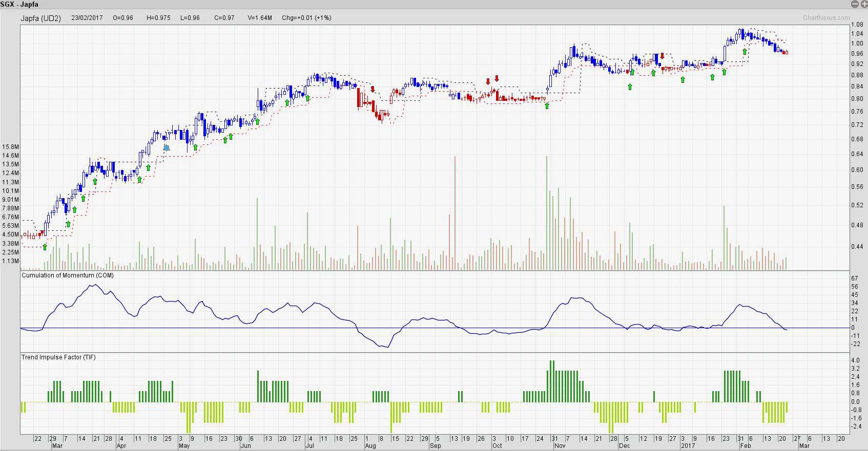Click the Cumulation of Momentum (COM) label
Image resolution: width=868 pixels, height=451 pixels.
tap(68, 275)
